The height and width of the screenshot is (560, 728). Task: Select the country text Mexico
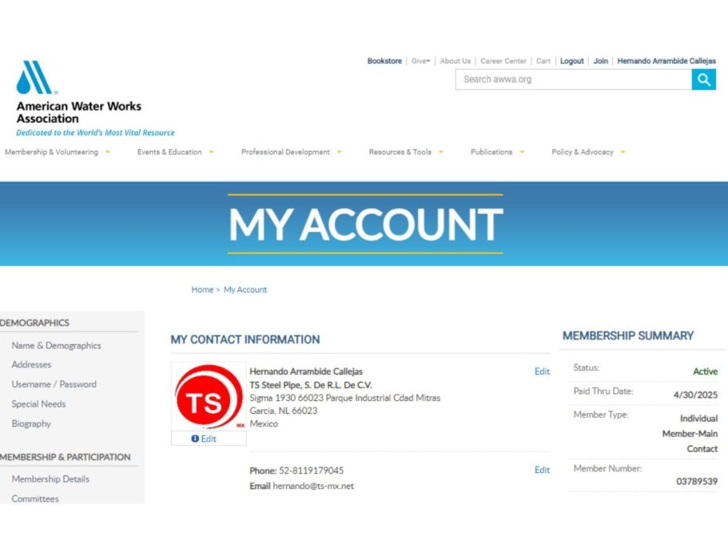coord(264,423)
